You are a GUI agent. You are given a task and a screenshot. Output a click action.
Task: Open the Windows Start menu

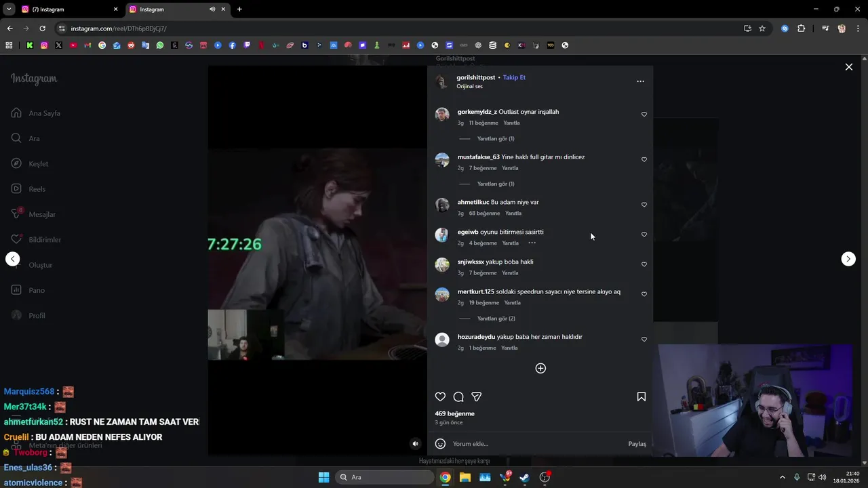(323, 477)
